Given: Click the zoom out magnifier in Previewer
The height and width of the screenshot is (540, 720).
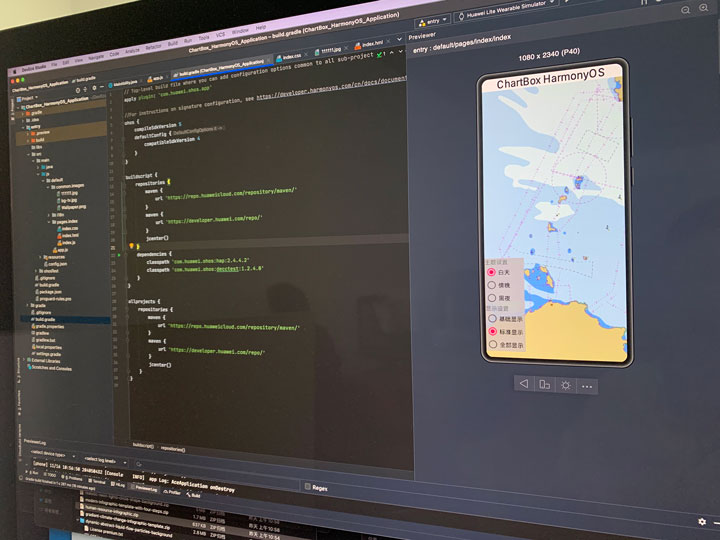Looking at the screenshot, I should [686, 10].
